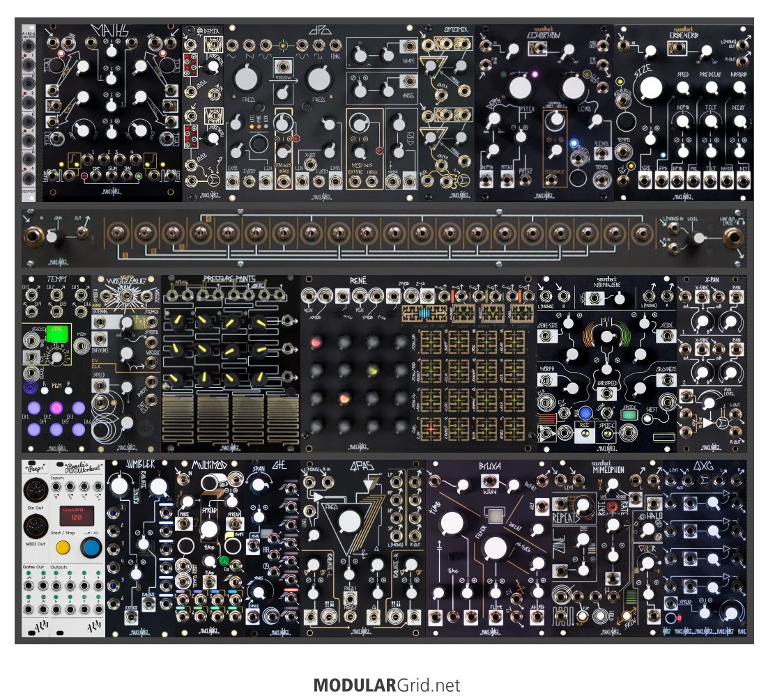Image resolution: width=775 pixels, height=700 pixels.
Task: Adjust Erbe-Verb ABSORB knob
Action: coord(739,88)
